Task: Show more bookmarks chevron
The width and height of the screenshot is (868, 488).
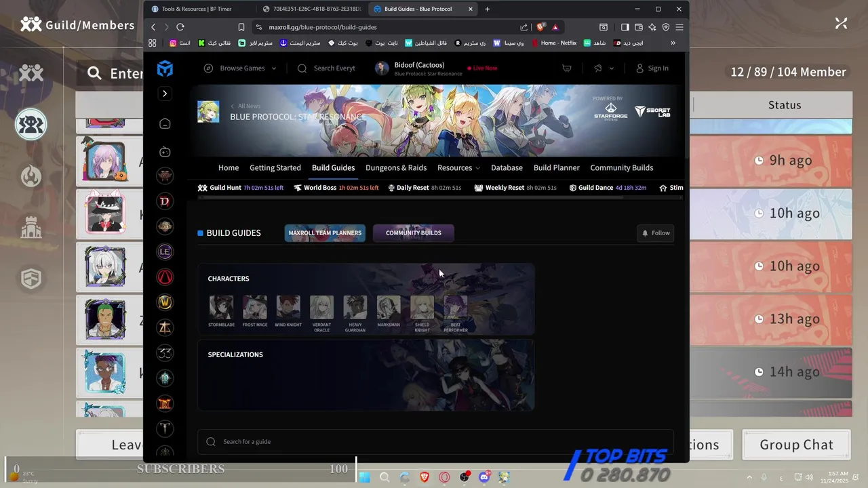Action: pyautogui.click(x=673, y=43)
